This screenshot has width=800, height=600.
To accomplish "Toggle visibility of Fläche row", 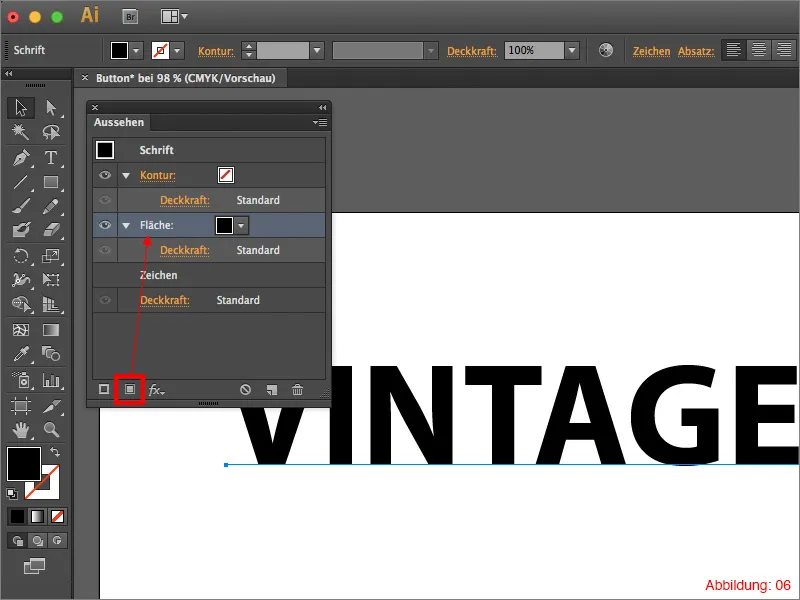I will [105, 225].
